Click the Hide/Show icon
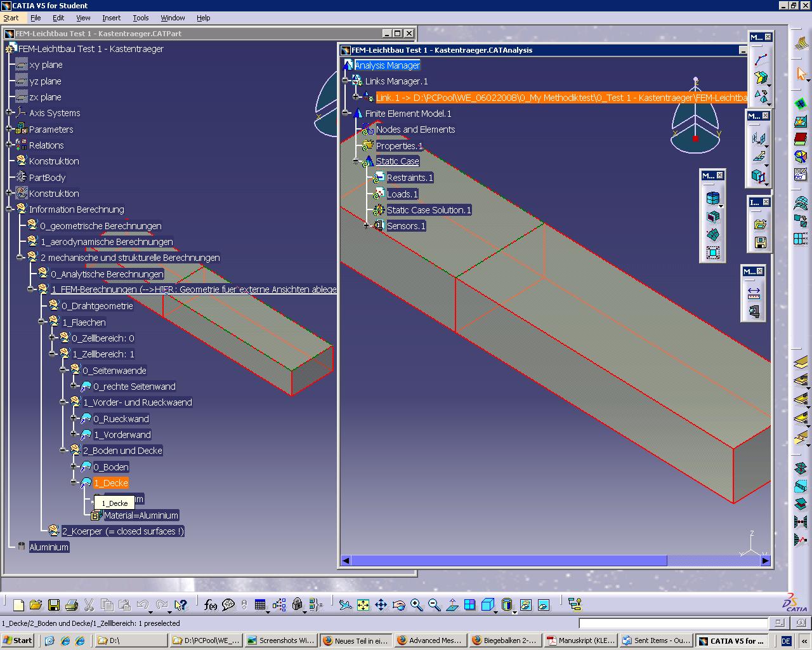The image size is (812, 650). click(526, 605)
